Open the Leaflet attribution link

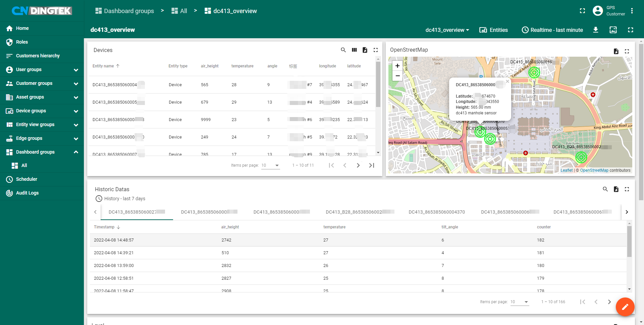point(567,170)
